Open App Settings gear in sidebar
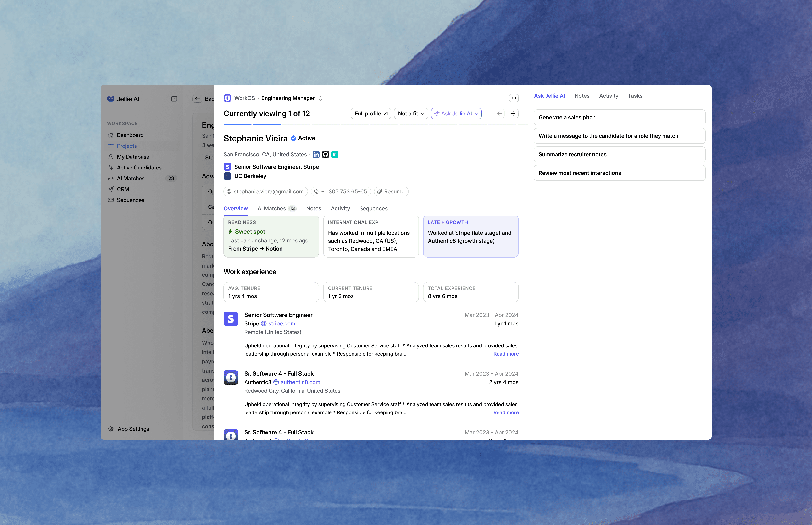The image size is (812, 525). [x=111, y=429]
